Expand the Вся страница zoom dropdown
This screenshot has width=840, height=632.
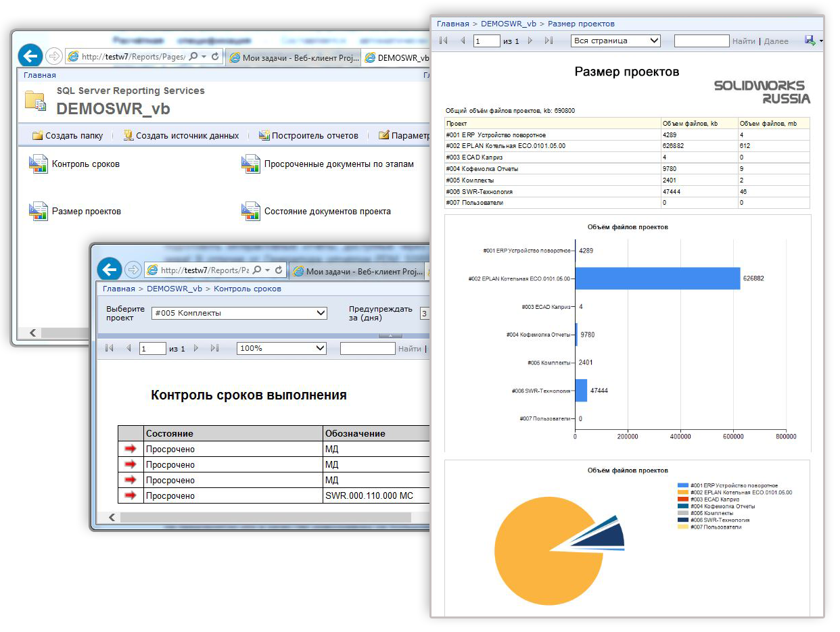(615, 41)
